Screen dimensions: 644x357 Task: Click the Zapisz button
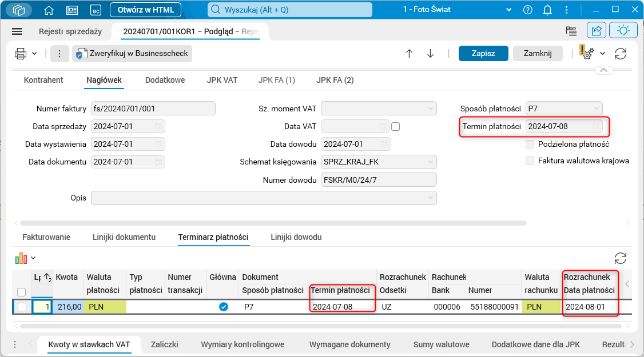(x=483, y=53)
